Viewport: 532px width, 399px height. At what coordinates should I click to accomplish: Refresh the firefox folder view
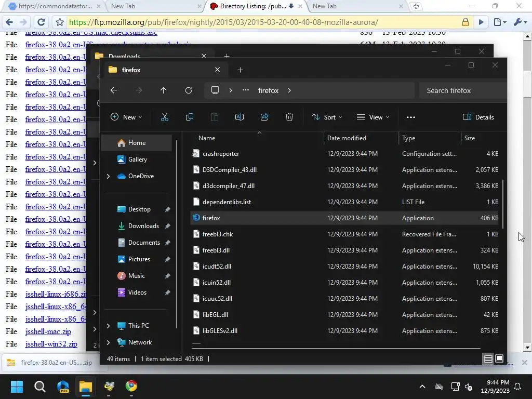pos(189,90)
